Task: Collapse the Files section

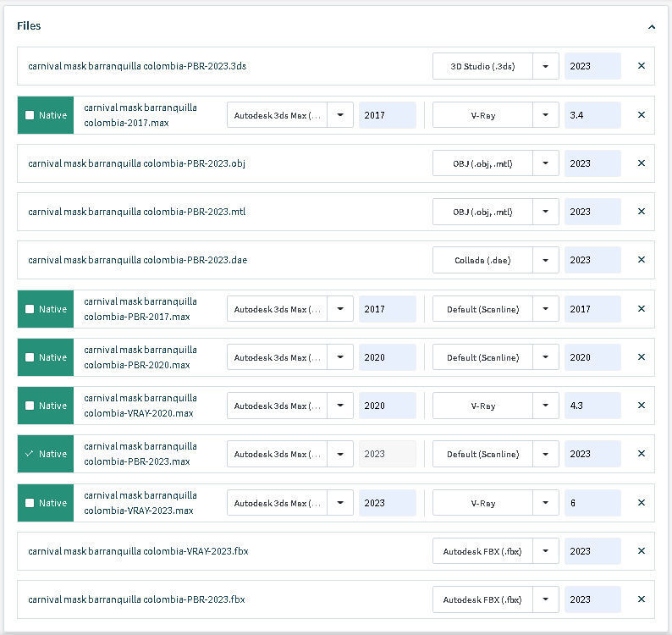Action: point(651,26)
